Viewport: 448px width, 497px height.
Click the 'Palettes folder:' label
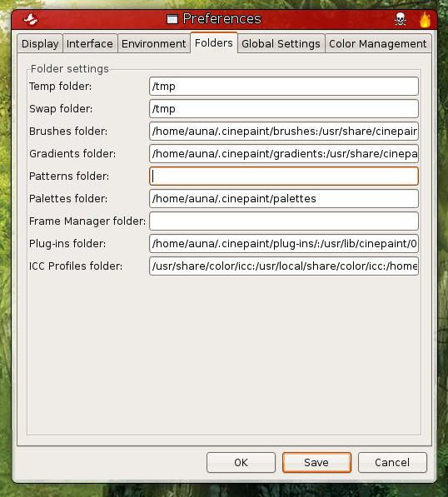coord(68,199)
